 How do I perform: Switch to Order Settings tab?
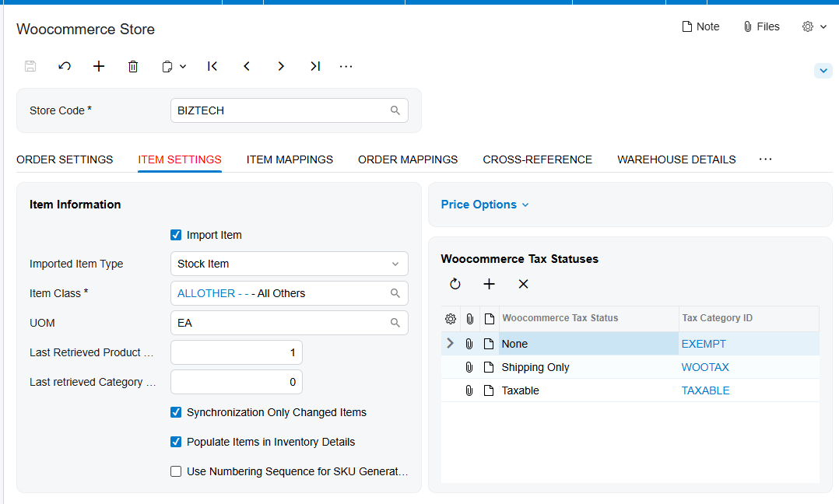(x=65, y=159)
